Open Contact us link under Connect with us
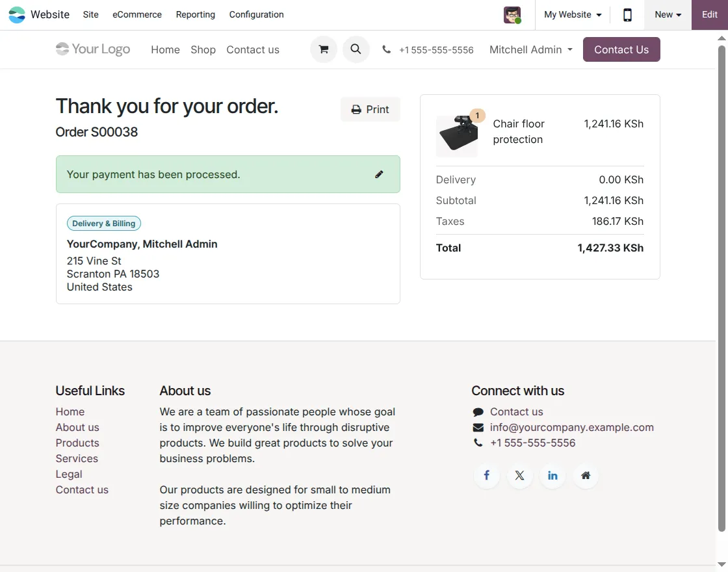 516,412
